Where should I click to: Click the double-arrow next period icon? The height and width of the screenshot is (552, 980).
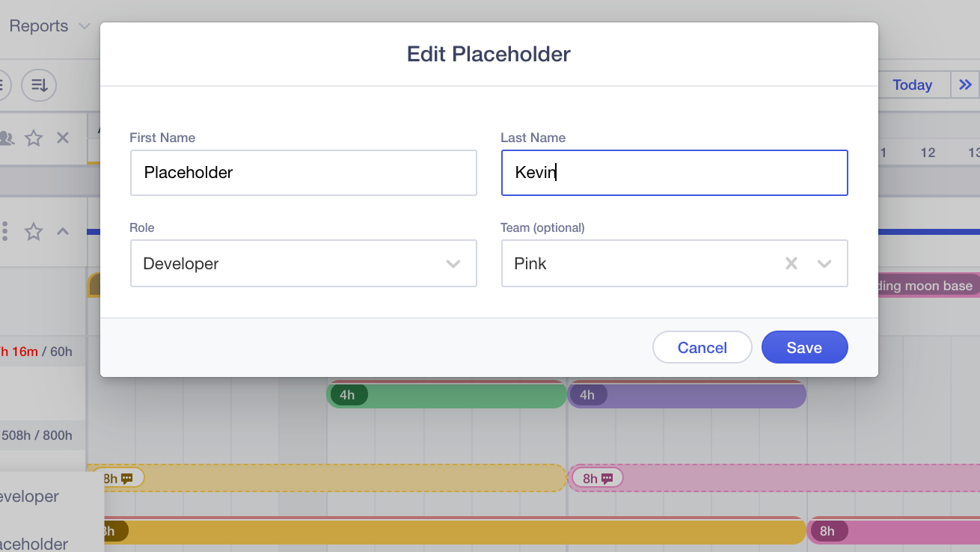click(x=965, y=85)
